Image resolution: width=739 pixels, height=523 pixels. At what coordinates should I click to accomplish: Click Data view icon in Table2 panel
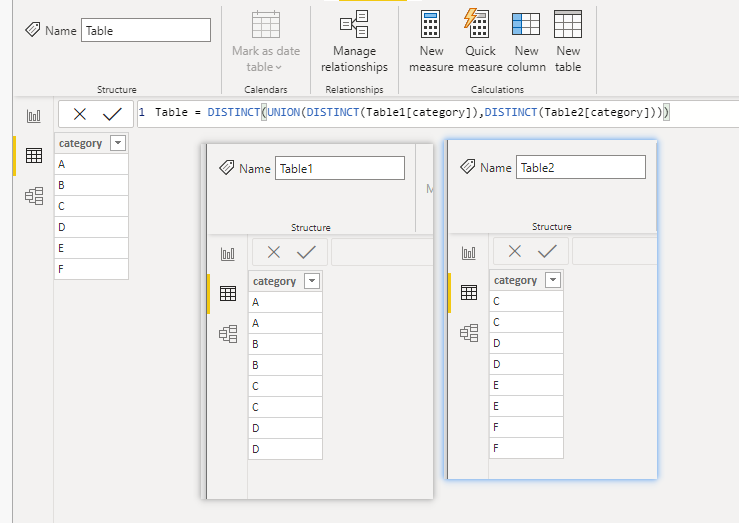468,293
